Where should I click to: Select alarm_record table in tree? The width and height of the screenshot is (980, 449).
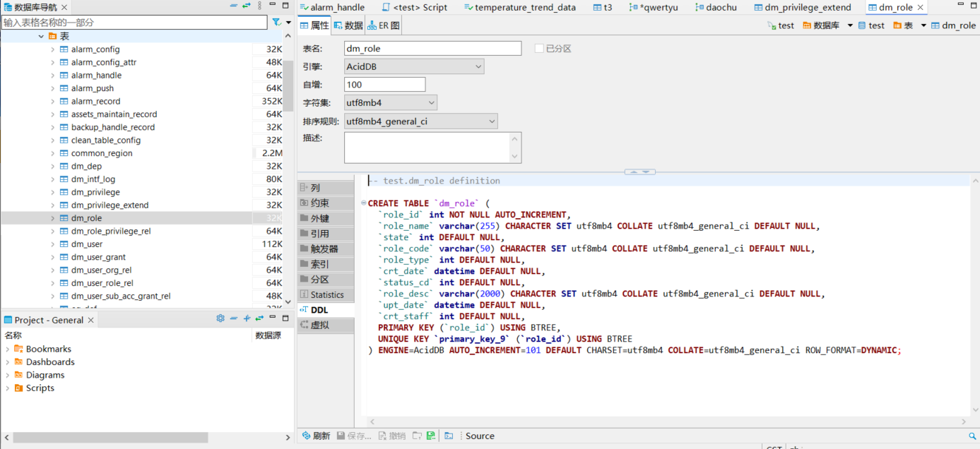pyautogui.click(x=95, y=101)
